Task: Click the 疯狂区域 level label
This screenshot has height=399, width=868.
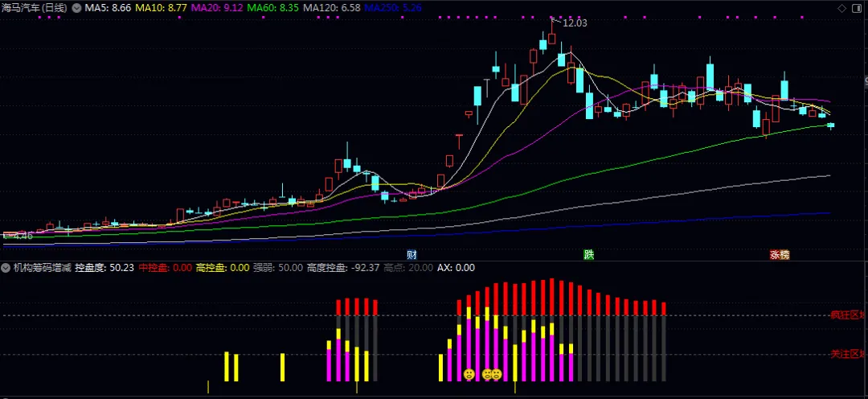Action: coord(848,315)
